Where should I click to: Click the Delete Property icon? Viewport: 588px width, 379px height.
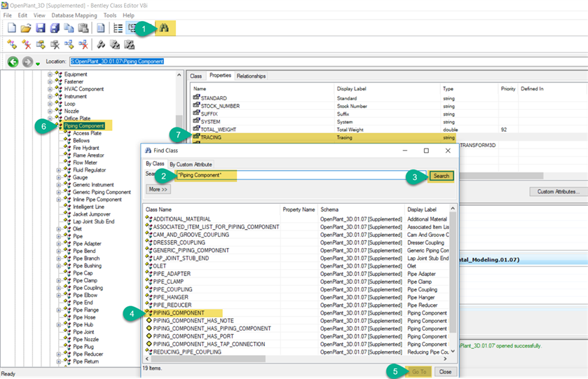[x=55, y=45]
